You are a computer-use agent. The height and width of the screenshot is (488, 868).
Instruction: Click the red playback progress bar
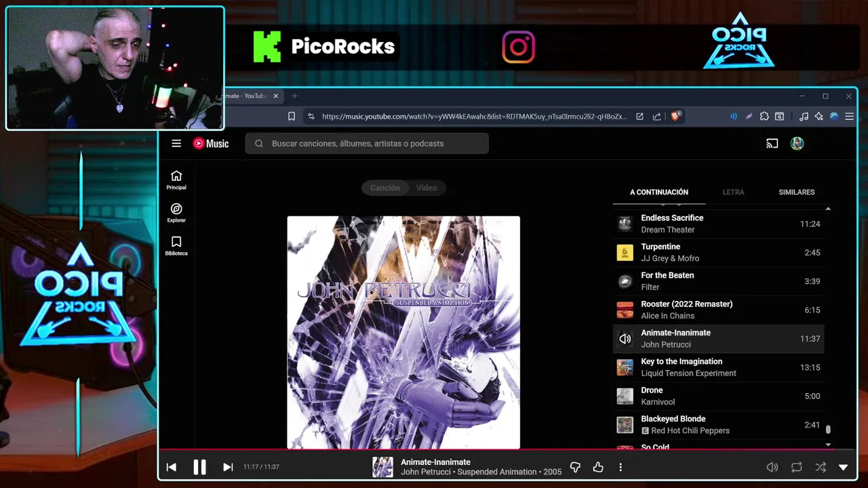[509, 449]
